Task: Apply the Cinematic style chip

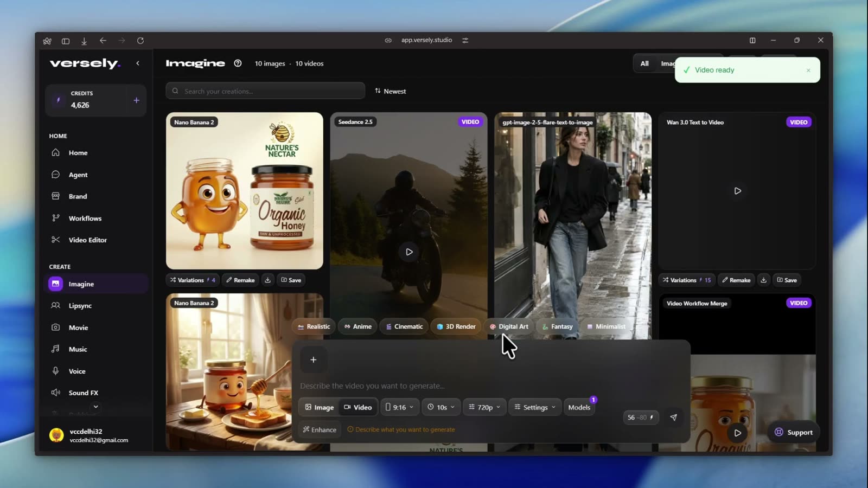Action: (x=404, y=326)
